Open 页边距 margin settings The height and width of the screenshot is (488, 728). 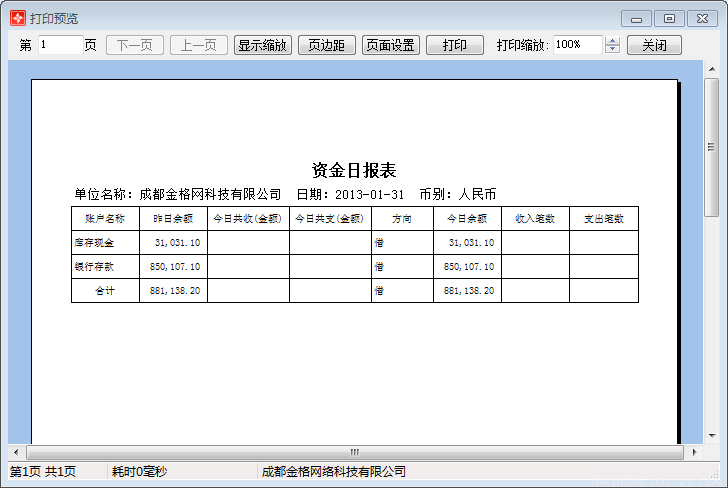(x=326, y=45)
